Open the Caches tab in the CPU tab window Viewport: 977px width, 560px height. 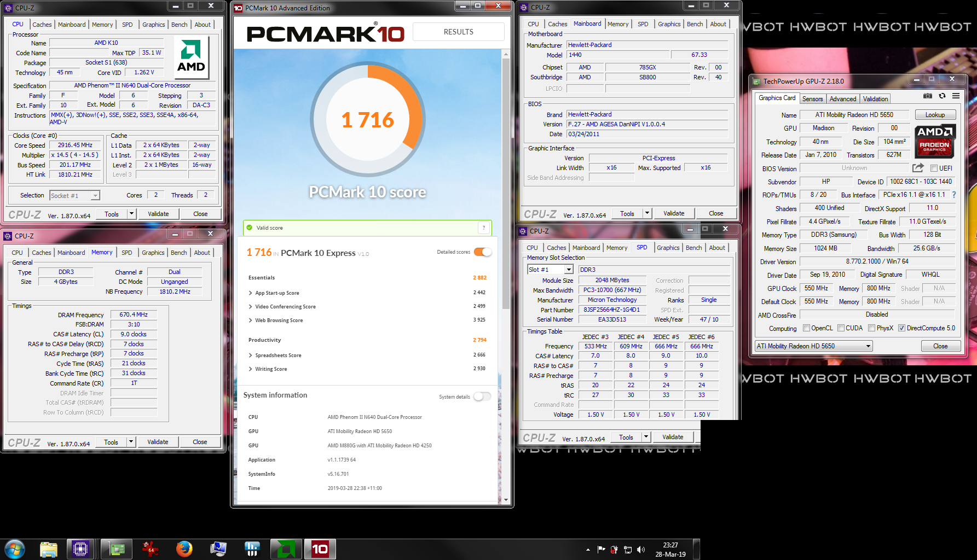tap(42, 25)
